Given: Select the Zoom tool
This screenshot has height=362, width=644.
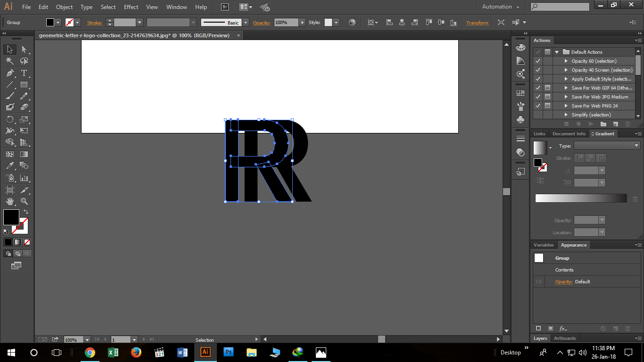Looking at the screenshot, I should (24, 201).
